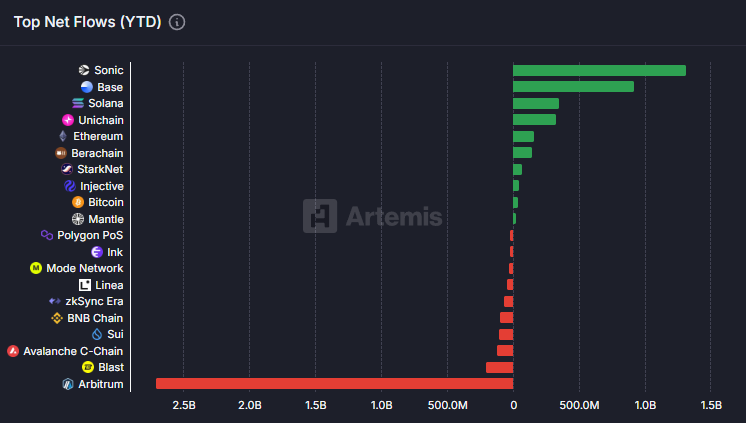Image resolution: width=746 pixels, height=423 pixels.
Task: Click the red Sui outflow bar
Action: coord(506,334)
